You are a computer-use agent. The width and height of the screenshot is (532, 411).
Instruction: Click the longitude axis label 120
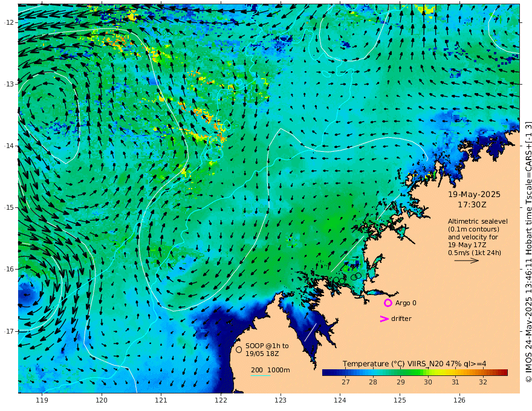click(102, 400)
